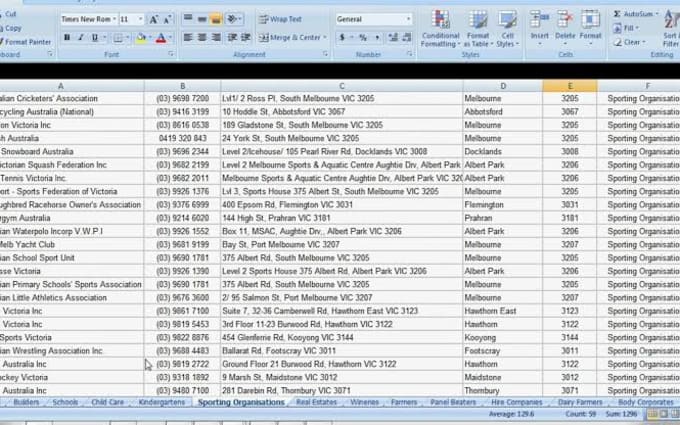Switch to the Child Care sheet tab
Viewport: 680px width, 425px height.
108,402
